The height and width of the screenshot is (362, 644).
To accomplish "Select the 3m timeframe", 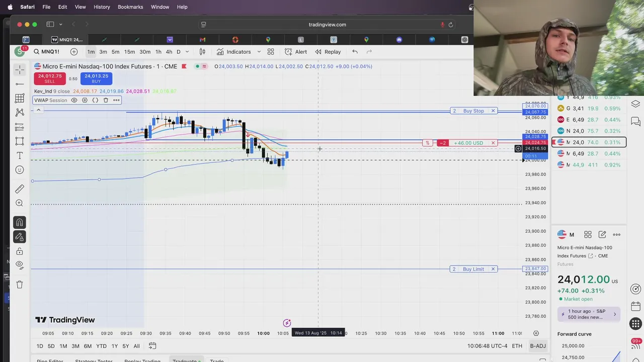I will tap(103, 52).
